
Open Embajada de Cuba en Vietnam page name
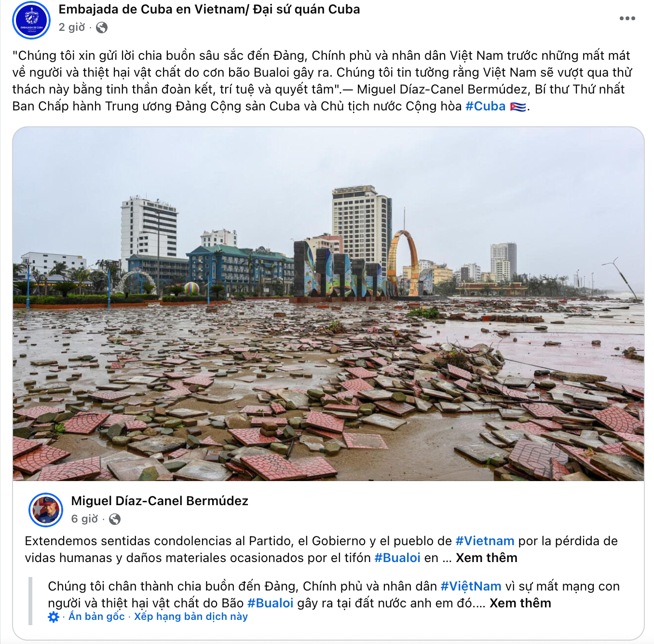[x=209, y=9]
